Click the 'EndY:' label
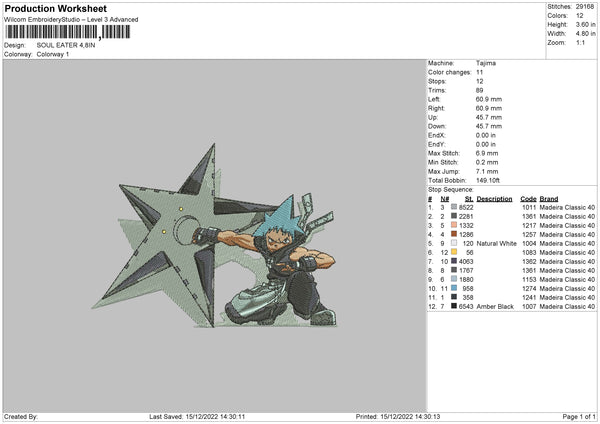 click(x=437, y=145)
